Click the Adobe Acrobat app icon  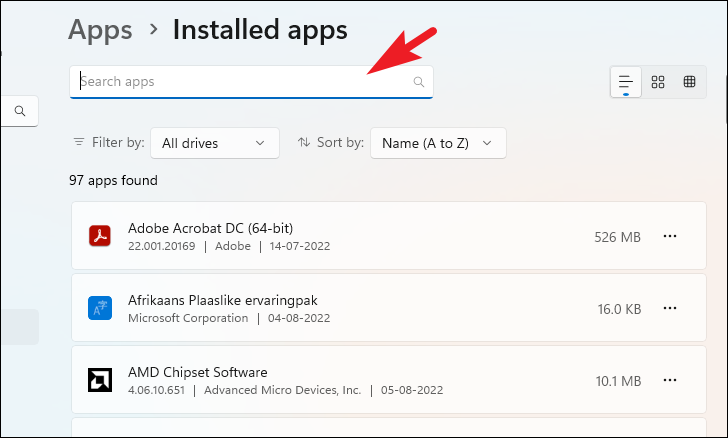pyautogui.click(x=100, y=236)
